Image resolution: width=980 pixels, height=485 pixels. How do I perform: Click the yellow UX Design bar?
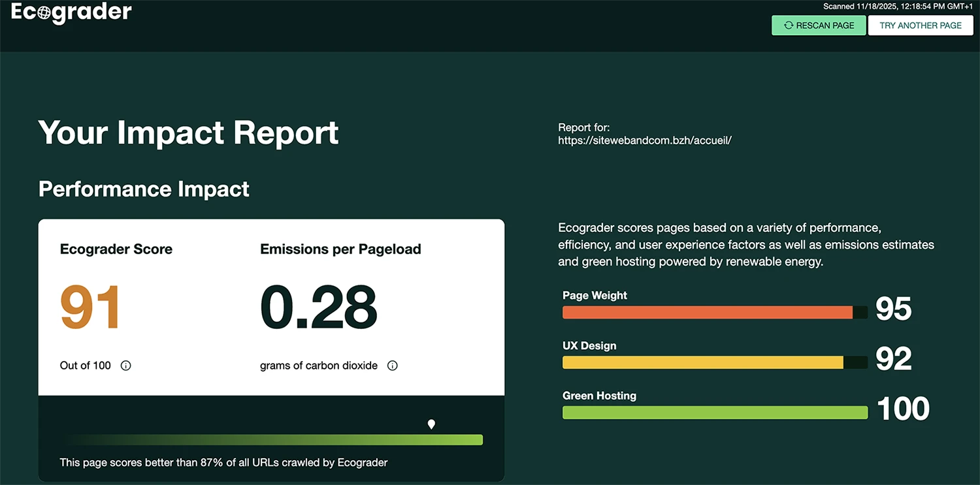pyautogui.click(x=703, y=363)
